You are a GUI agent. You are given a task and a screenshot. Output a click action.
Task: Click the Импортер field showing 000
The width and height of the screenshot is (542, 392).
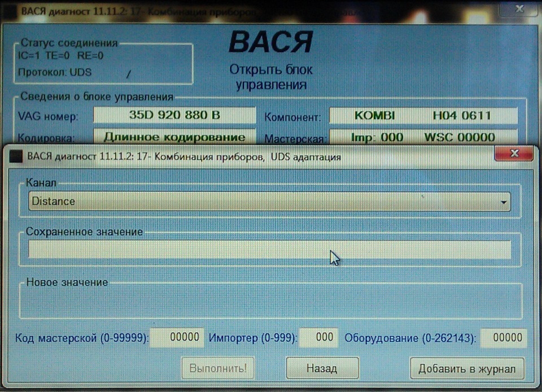point(318,337)
